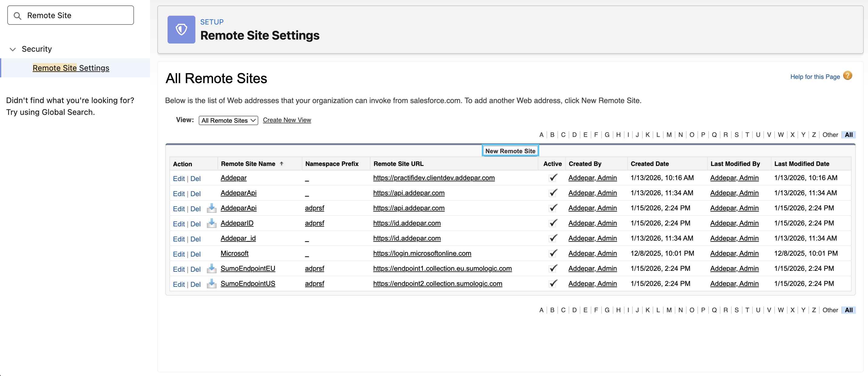Click Del for the Addepar_id row

(x=195, y=239)
